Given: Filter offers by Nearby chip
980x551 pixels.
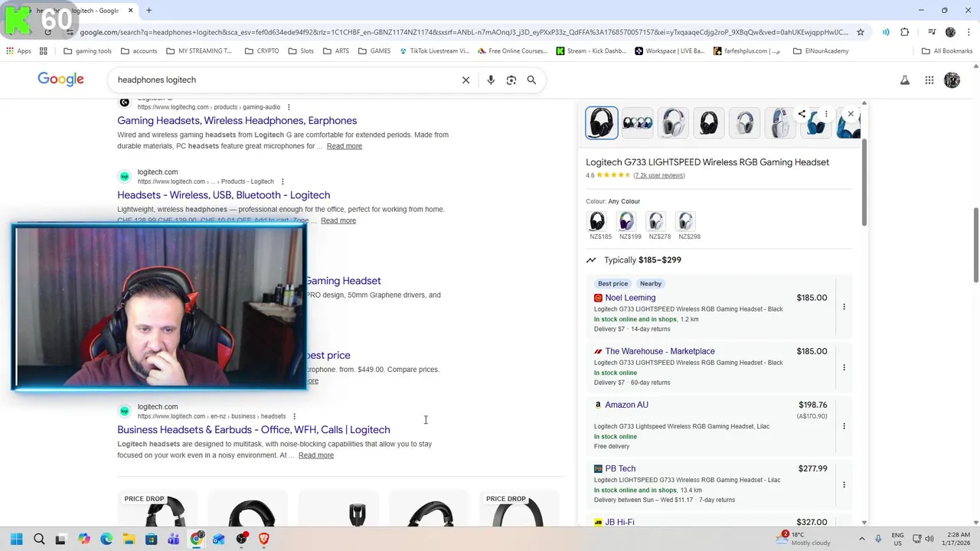Looking at the screenshot, I should [x=651, y=284].
